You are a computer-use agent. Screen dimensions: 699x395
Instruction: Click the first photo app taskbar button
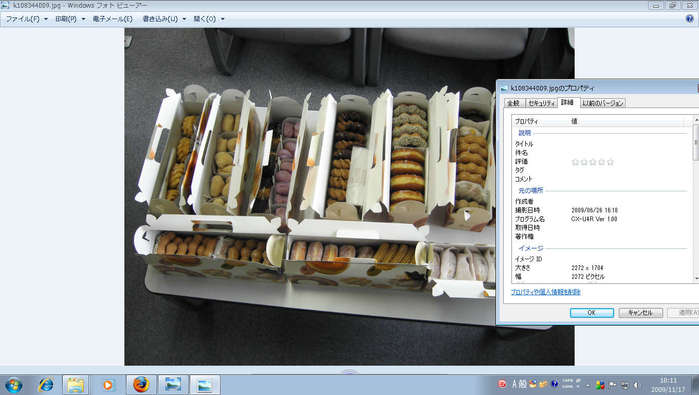pyautogui.click(x=173, y=385)
